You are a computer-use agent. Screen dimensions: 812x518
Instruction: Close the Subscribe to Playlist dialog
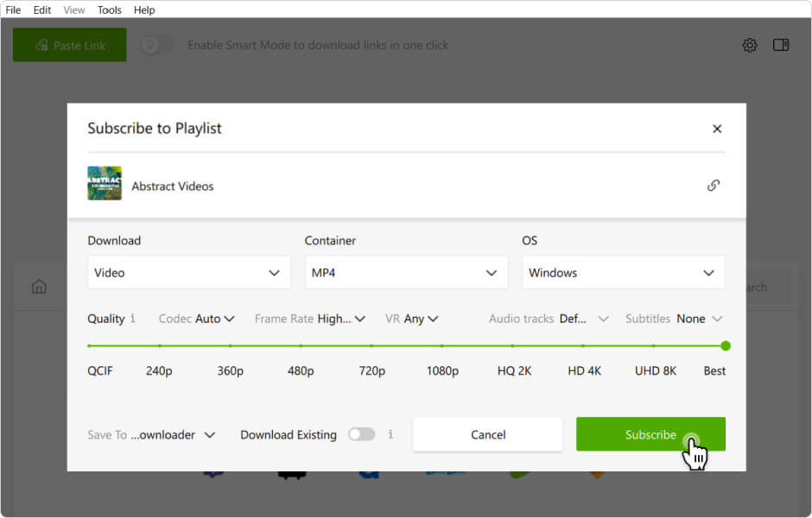pos(716,129)
